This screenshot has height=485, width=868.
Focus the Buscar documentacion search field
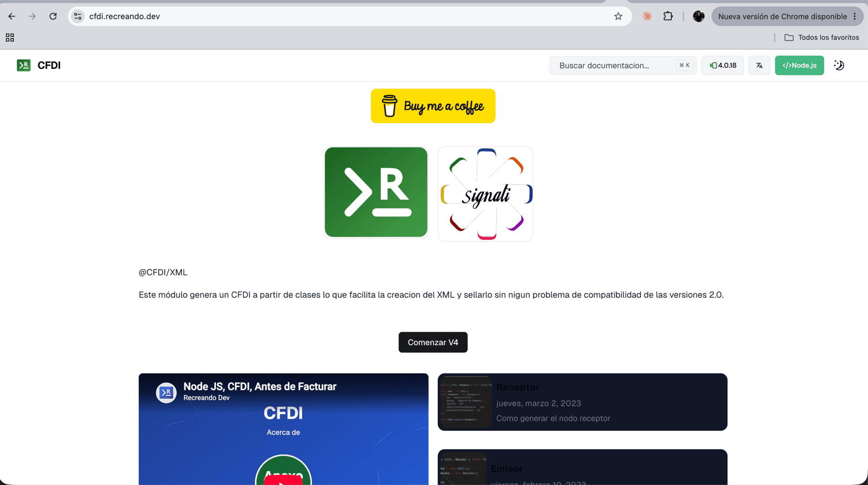click(x=623, y=65)
